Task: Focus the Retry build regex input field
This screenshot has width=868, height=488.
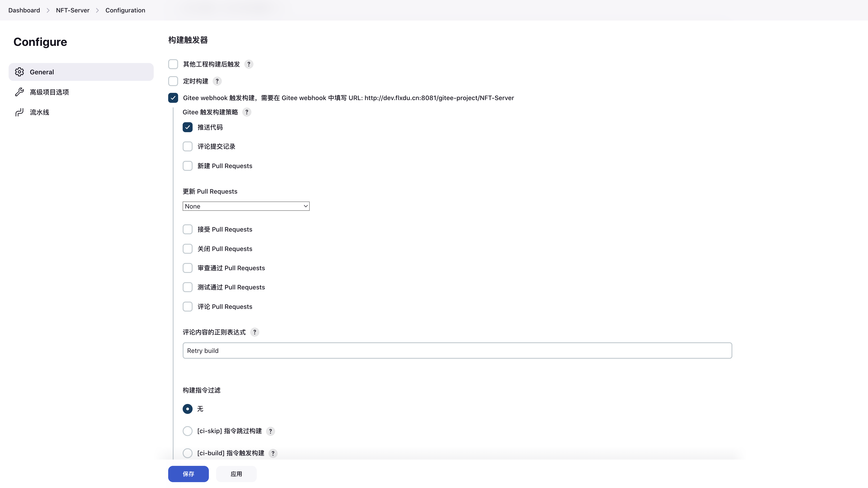Action: pyautogui.click(x=457, y=351)
